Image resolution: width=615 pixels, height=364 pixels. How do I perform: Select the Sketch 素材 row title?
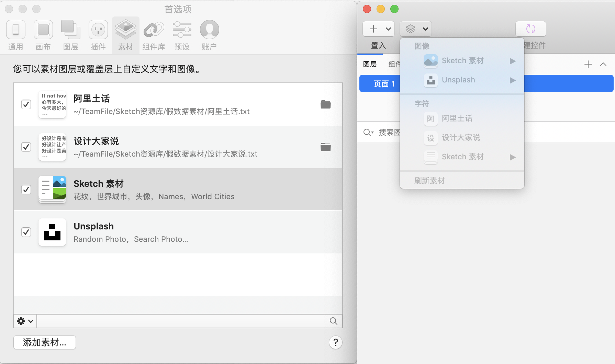(x=99, y=184)
